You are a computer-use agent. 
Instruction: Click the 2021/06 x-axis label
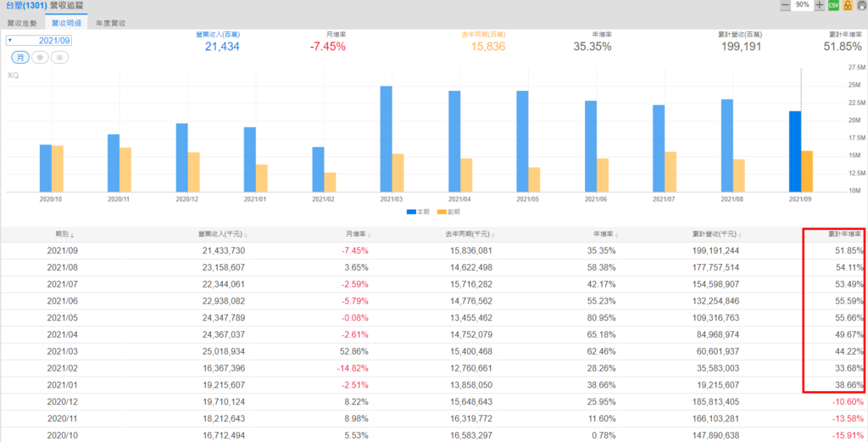coord(596,199)
